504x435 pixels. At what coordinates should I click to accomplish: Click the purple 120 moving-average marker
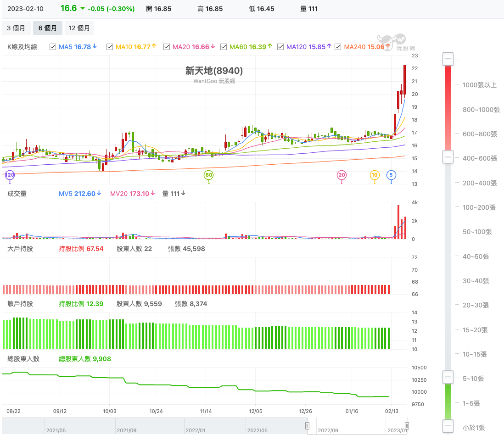tap(10, 175)
